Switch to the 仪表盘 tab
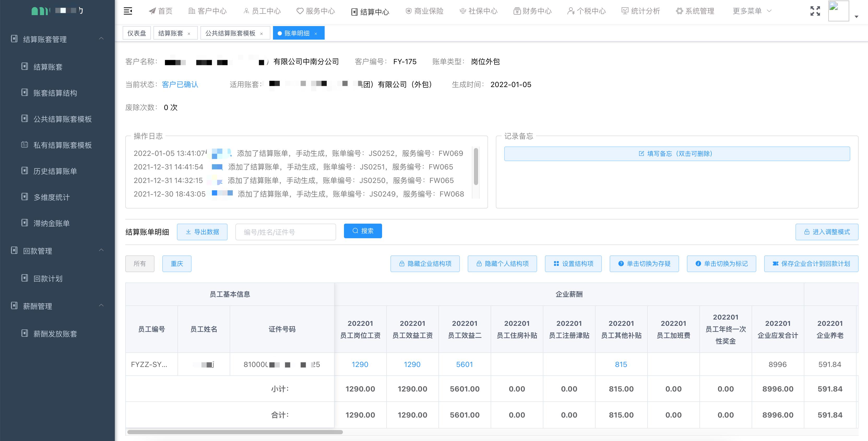868x441 pixels. 136,33
